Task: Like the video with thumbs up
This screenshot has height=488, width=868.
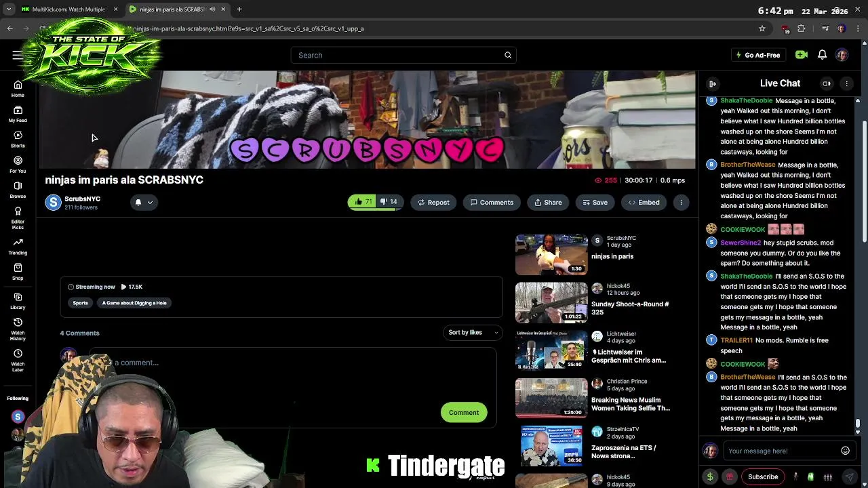Action: (x=363, y=202)
